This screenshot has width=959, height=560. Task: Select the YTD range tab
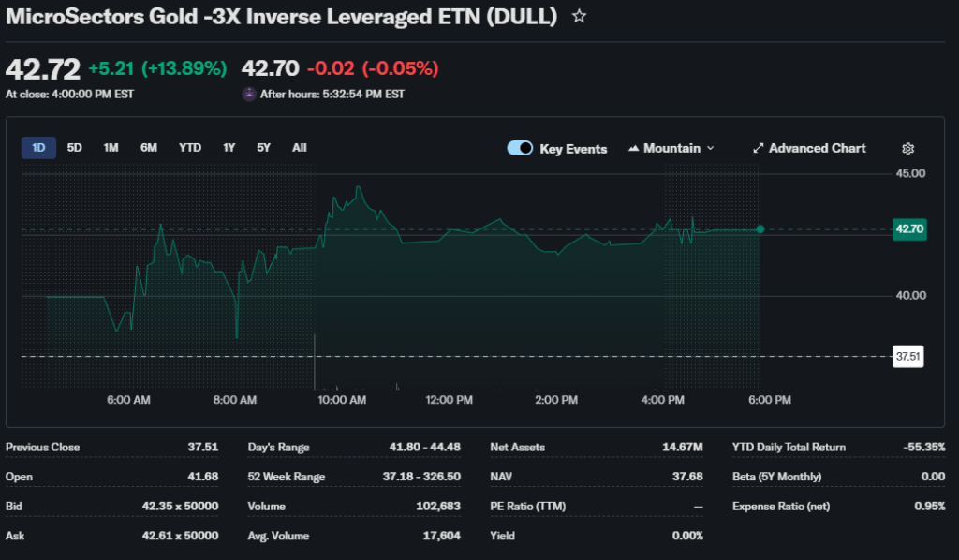(190, 148)
